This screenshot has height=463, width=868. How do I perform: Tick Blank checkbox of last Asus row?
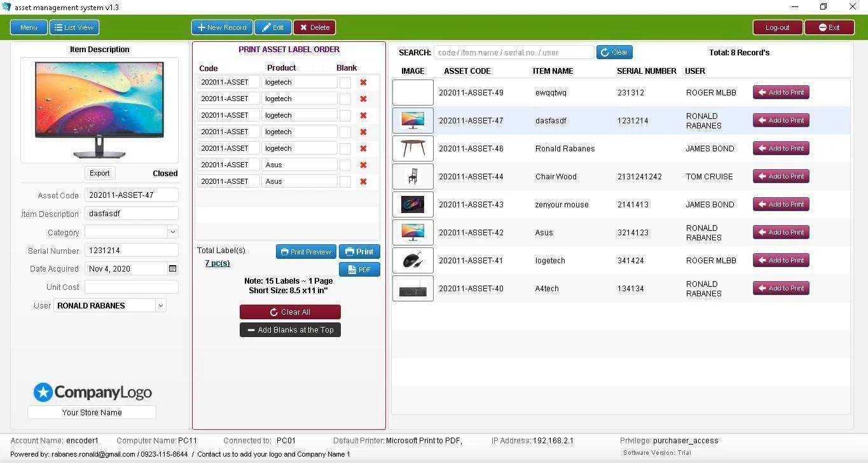point(345,181)
